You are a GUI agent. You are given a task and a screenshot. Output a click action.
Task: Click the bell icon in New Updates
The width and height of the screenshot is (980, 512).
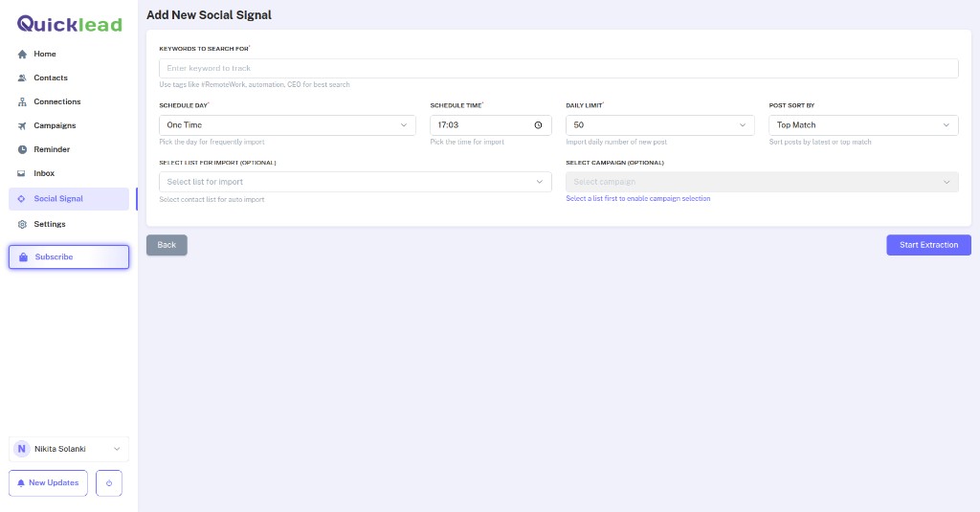point(21,483)
